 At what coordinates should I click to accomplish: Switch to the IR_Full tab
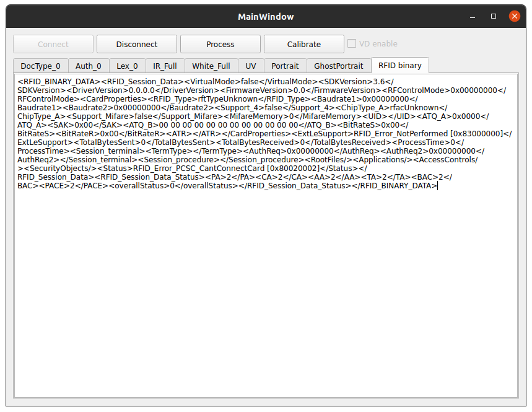pos(165,66)
